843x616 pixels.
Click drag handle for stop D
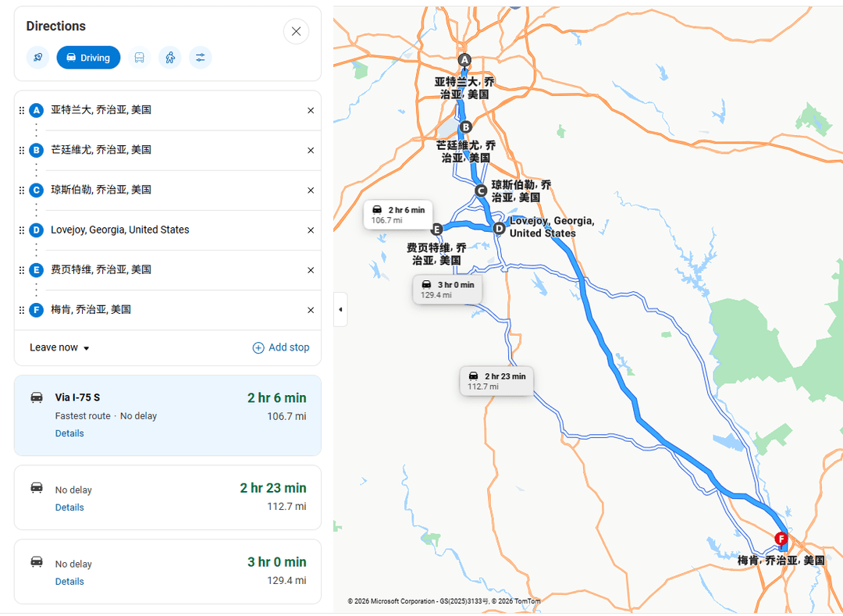(22, 230)
